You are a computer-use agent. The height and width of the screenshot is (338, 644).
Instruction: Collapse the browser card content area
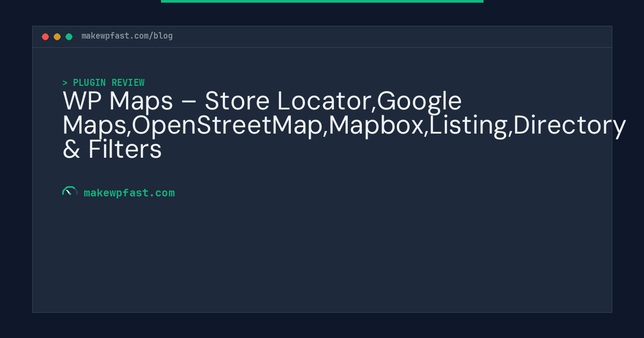322,180
